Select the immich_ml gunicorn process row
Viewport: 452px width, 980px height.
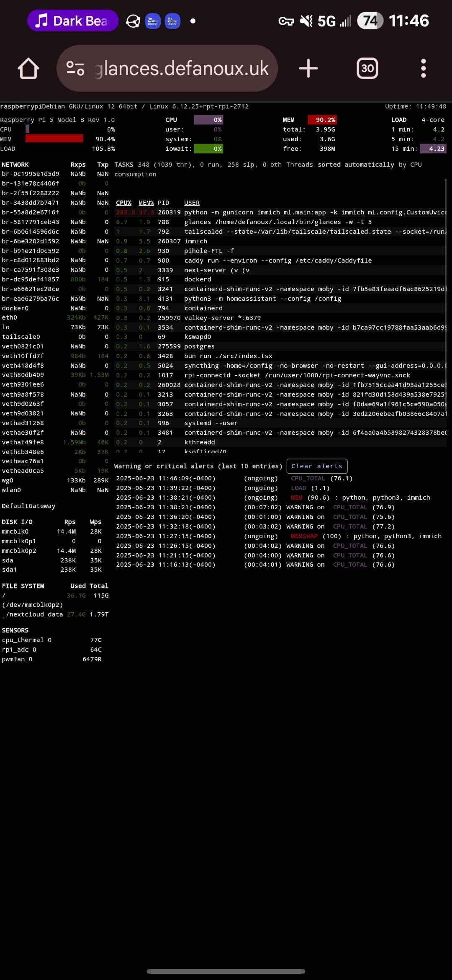(280, 212)
